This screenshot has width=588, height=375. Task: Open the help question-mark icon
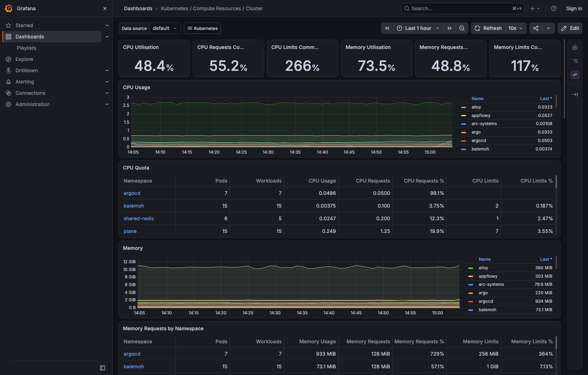tap(554, 8)
